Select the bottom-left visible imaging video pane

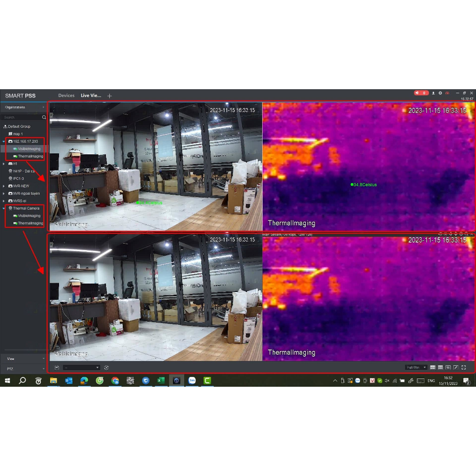coord(156,297)
